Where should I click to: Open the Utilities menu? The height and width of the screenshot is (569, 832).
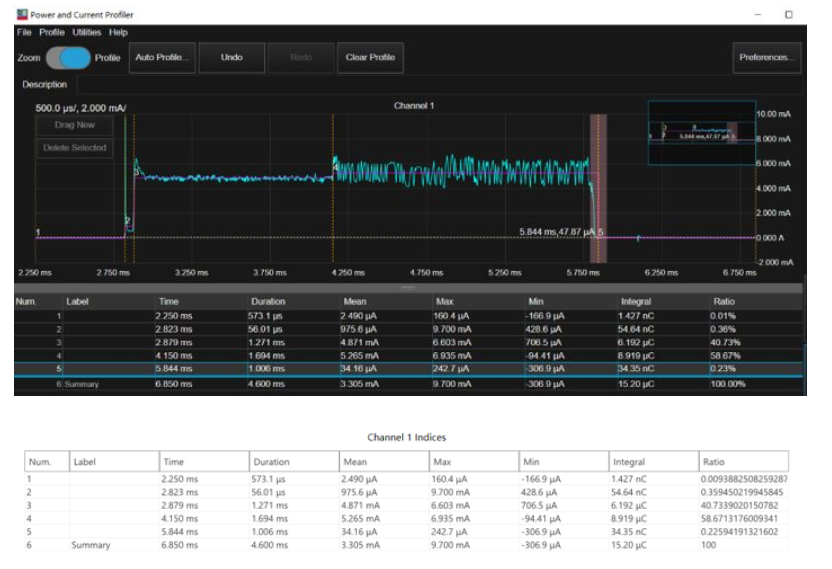[x=87, y=33]
